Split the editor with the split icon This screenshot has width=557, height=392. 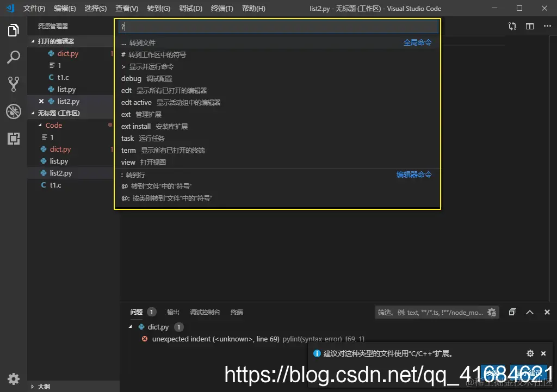point(530,26)
